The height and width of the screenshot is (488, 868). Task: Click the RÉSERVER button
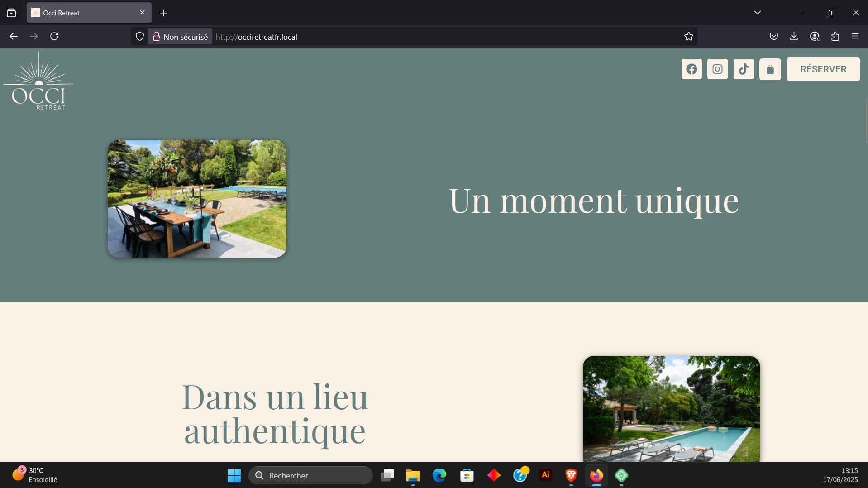[823, 69]
